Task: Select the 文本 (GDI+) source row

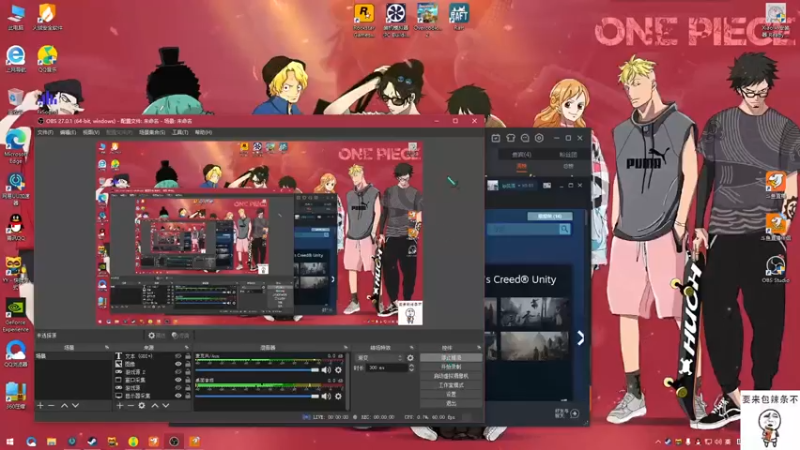Action: 153,356
